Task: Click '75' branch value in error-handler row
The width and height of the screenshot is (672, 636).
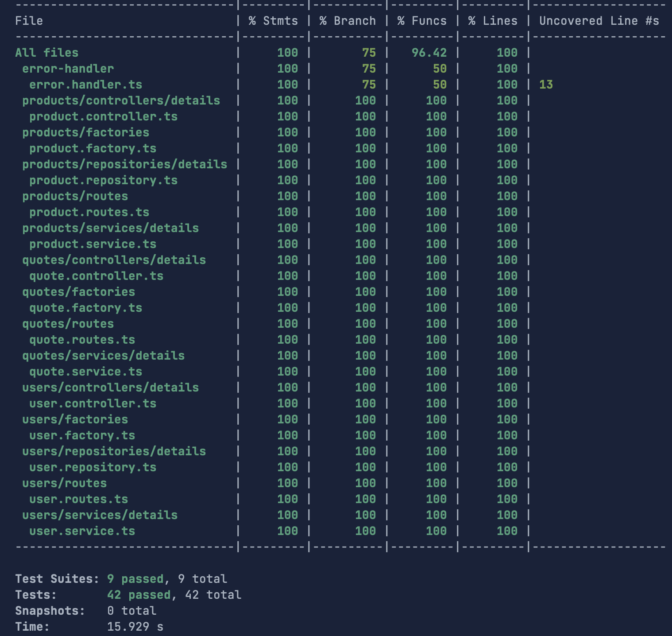Action: pyautogui.click(x=369, y=69)
